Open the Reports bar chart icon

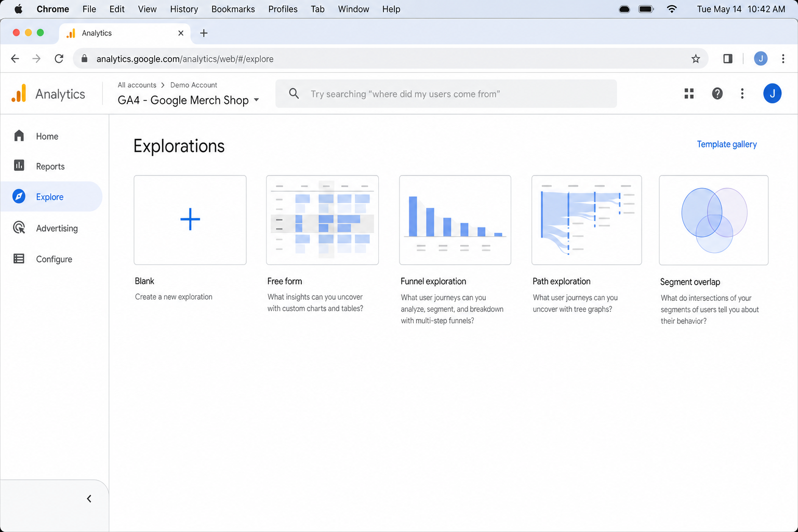pos(19,165)
